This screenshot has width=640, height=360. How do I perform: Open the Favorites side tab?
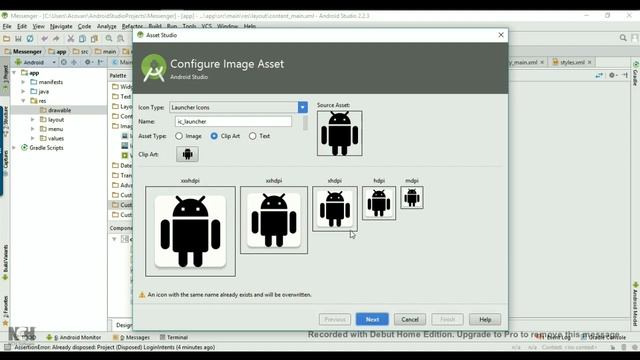[5, 310]
